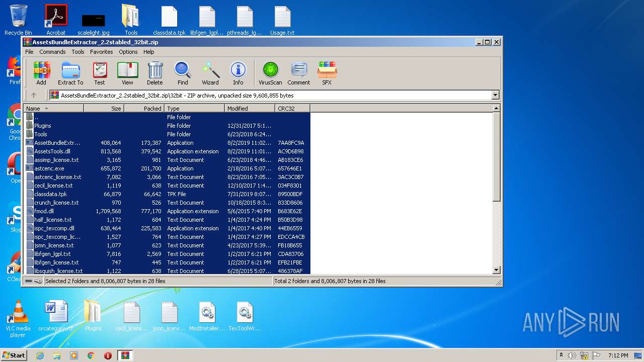
Task: Open Chrome from the taskbar
Action: point(91,355)
